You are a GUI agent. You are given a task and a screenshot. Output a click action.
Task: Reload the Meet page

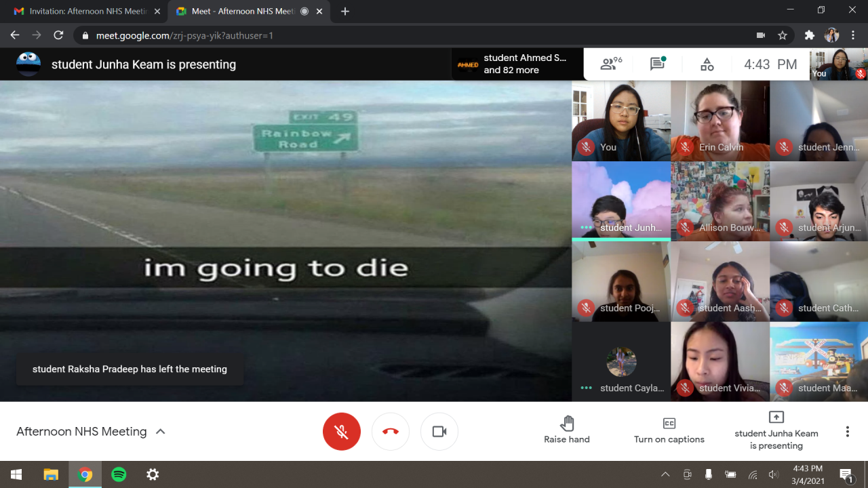click(58, 35)
